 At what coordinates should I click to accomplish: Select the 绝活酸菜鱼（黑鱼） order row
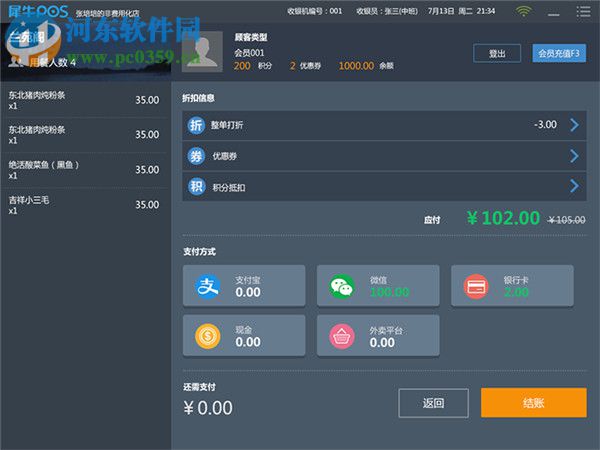[x=85, y=170]
